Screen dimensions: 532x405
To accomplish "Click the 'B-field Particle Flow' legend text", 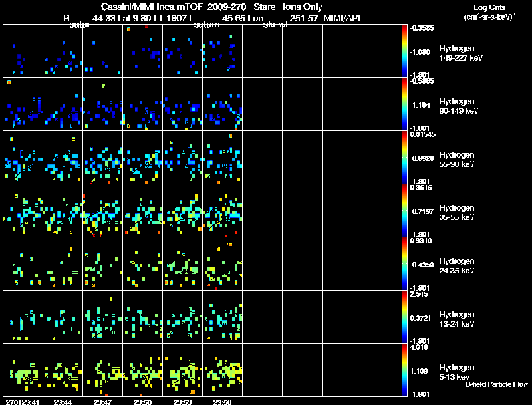I will pos(497,384).
